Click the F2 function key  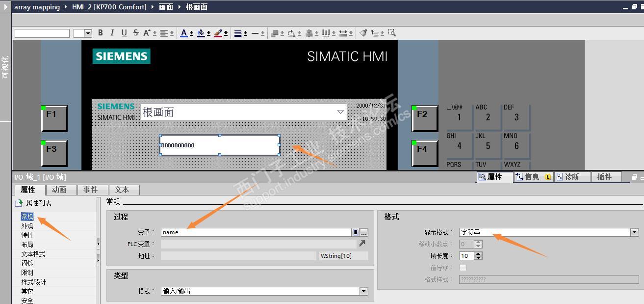coord(425,118)
